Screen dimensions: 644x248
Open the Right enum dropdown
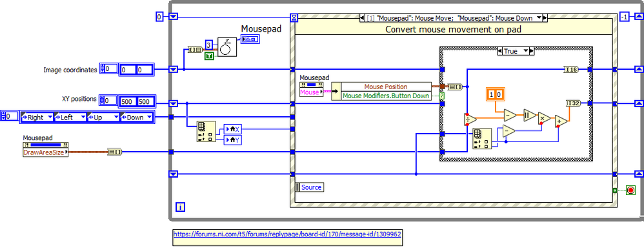[37, 117]
